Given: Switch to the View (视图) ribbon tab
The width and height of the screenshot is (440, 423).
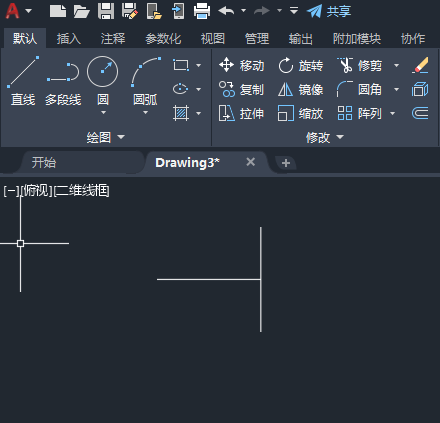Looking at the screenshot, I should point(213,39).
